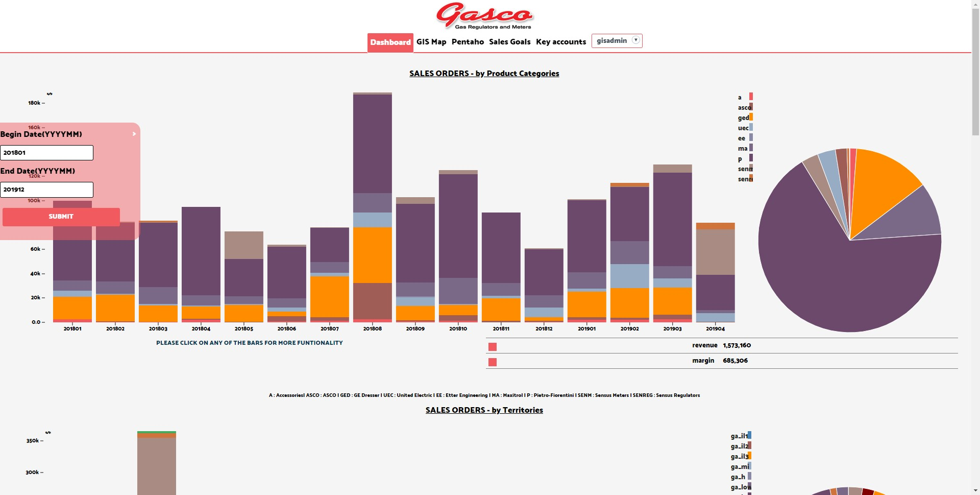Click the ga_il1 blue territory swatch

click(749, 435)
